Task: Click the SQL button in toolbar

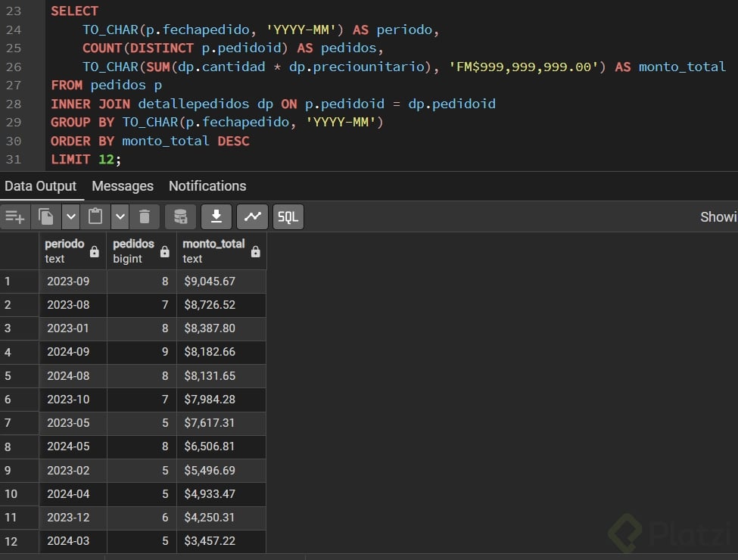Action: coord(288,216)
